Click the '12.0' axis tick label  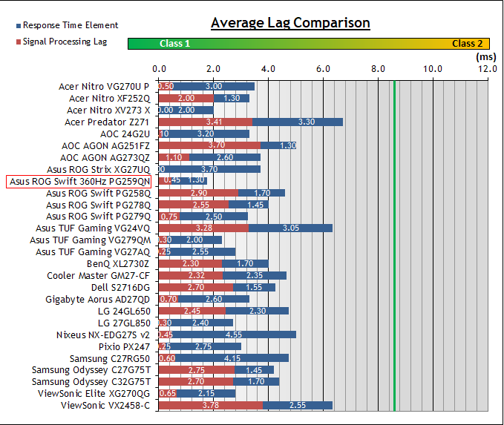click(487, 69)
